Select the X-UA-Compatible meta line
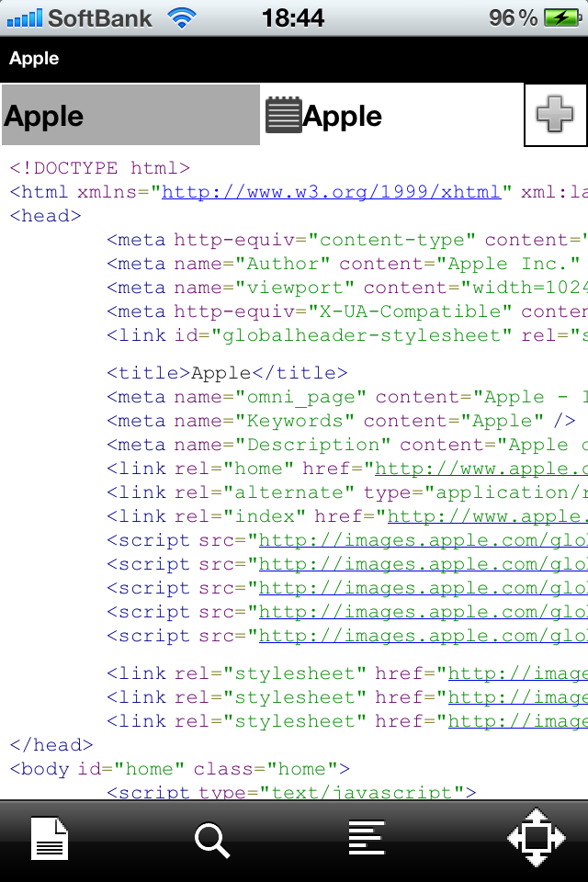The height and width of the screenshot is (882, 588). [347, 311]
